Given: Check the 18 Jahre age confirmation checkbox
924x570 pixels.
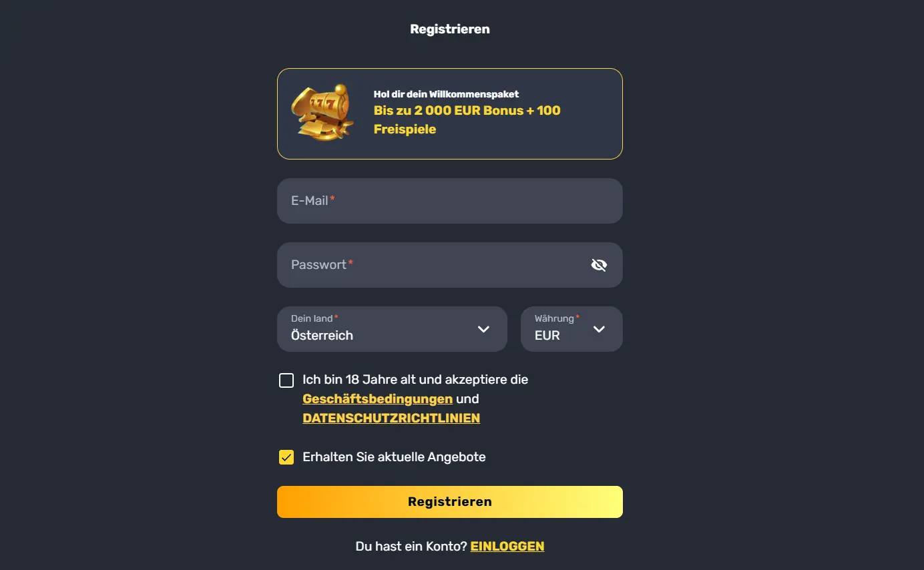Looking at the screenshot, I should tap(286, 380).
